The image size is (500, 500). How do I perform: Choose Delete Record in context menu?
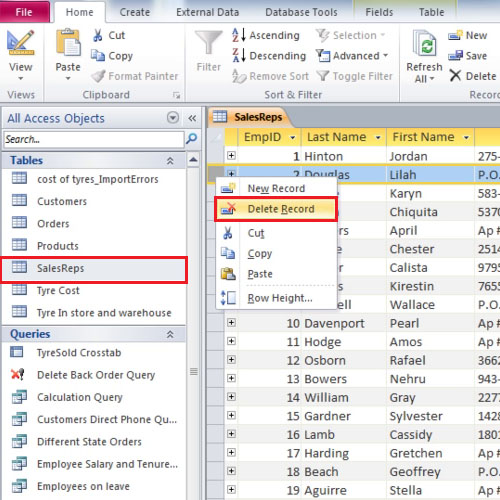point(276,209)
